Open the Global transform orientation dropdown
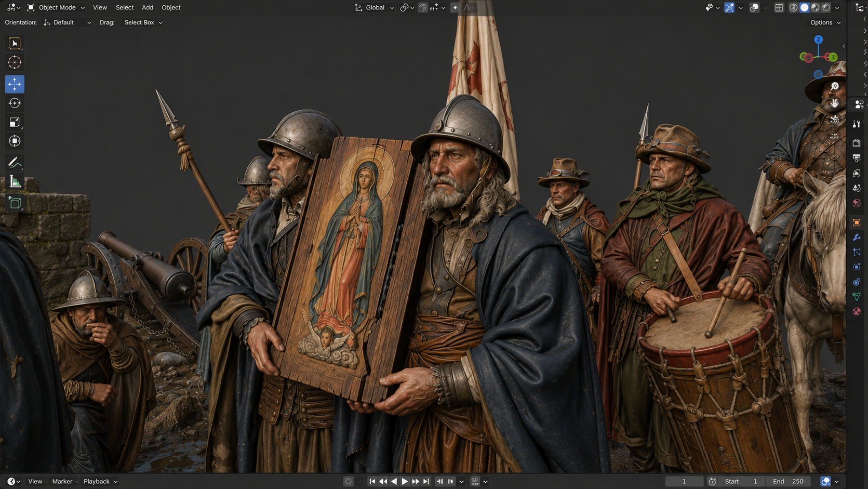Viewport: 868px width, 489px height. click(x=375, y=7)
